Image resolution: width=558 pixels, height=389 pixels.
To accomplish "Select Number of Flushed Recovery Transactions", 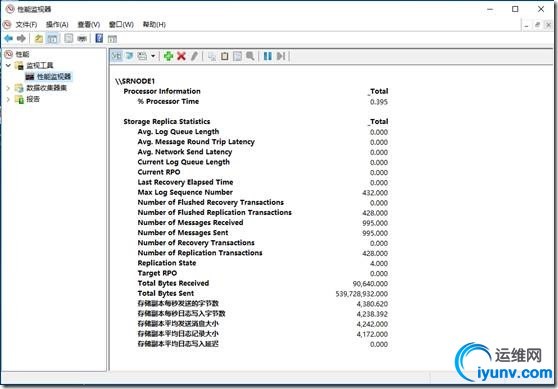I will (211, 202).
